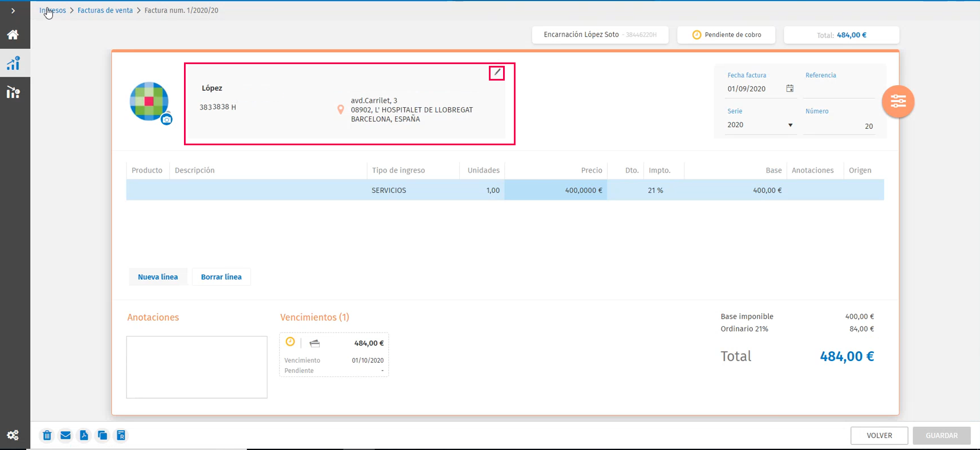Click the company logo avatar
This screenshot has height=450, width=980.
click(149, 101)
